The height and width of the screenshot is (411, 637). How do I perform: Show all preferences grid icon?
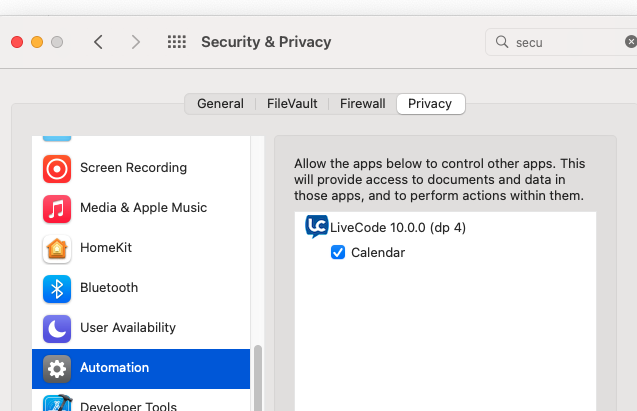pyautogui.click(x=177, y=42)
